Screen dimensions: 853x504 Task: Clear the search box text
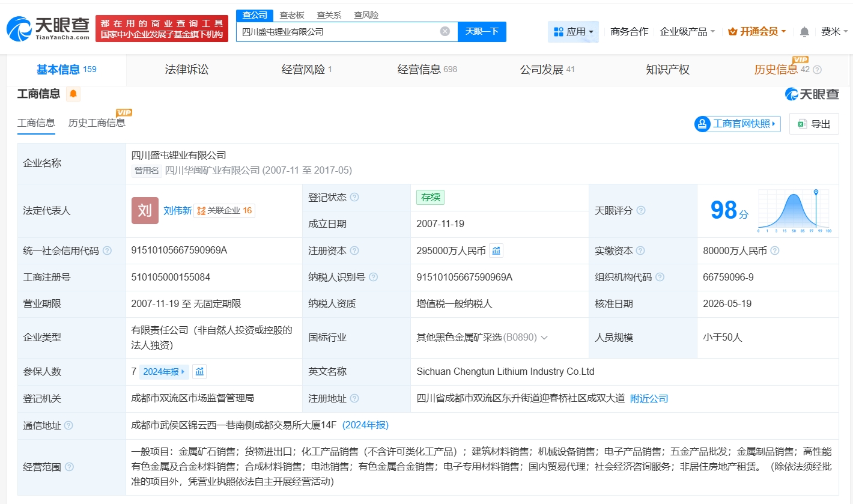pos(445,31)
